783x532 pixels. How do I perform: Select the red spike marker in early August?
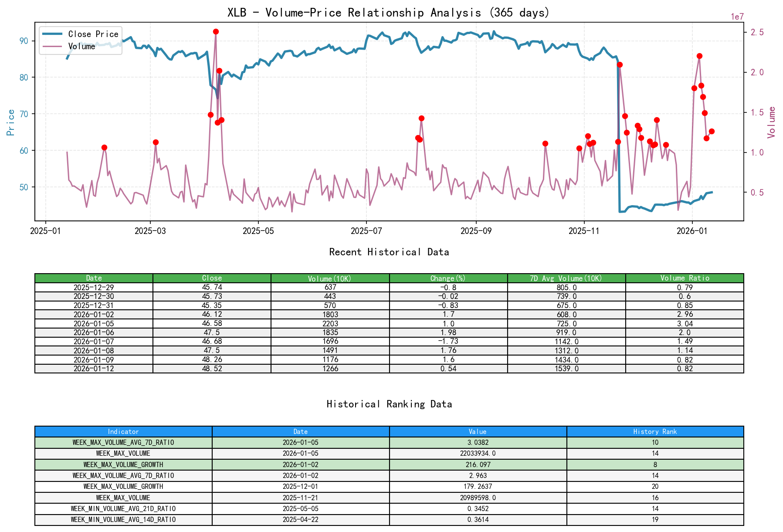421,118
